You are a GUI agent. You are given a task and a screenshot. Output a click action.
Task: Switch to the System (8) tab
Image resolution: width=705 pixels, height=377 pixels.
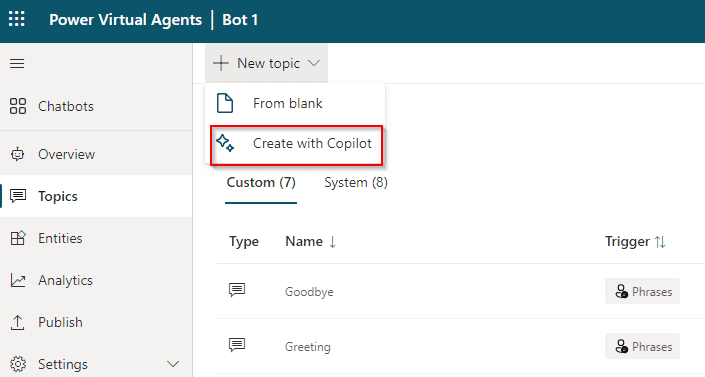(x=356, y=183)
